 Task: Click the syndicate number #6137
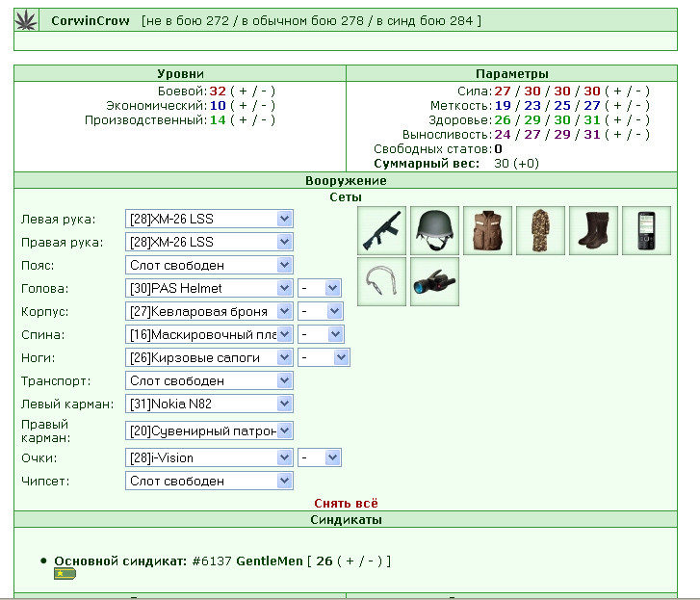[x=212, y=561]
